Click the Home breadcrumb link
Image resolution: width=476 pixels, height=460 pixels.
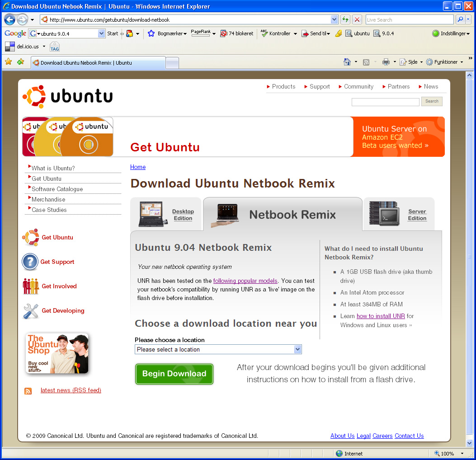coord(138,167)
